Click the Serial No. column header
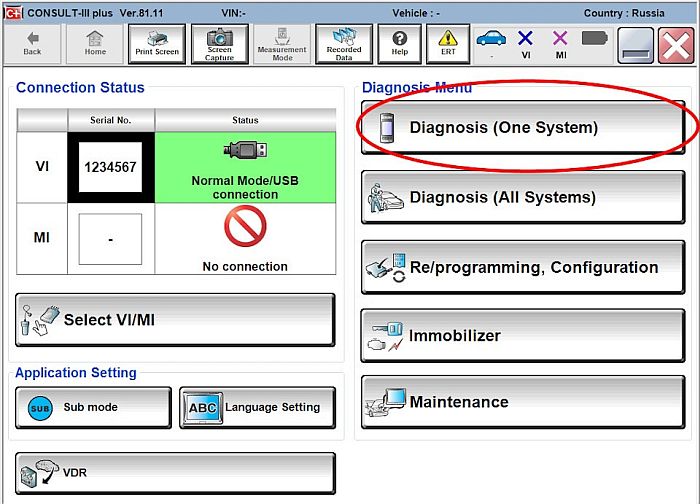The image size is (700, 504). 111,120
